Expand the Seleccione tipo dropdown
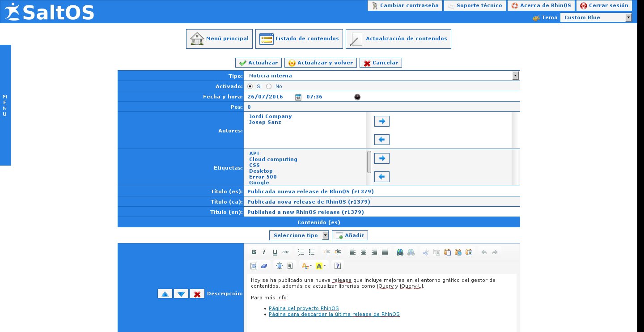 (299, 235)
